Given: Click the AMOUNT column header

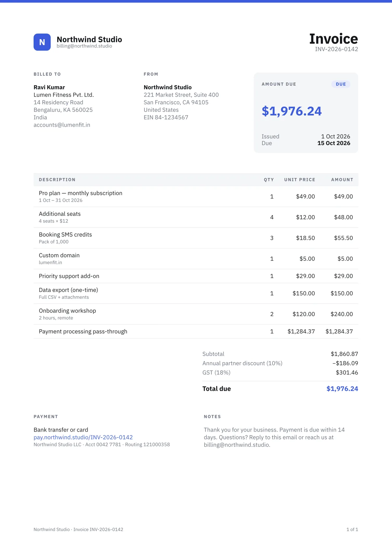Looking at the screenshot, I should pos(342,180).
